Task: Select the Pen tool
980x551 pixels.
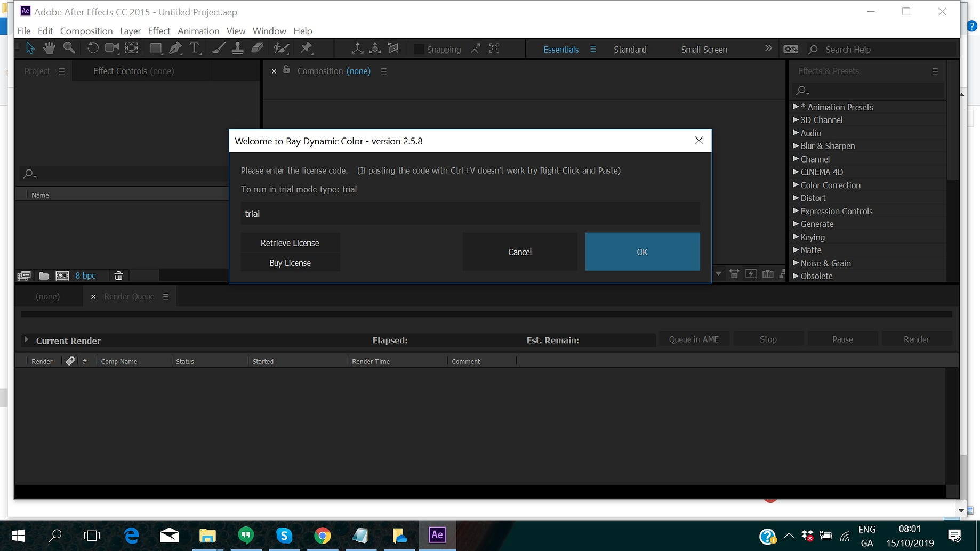Action: (175, 48)
